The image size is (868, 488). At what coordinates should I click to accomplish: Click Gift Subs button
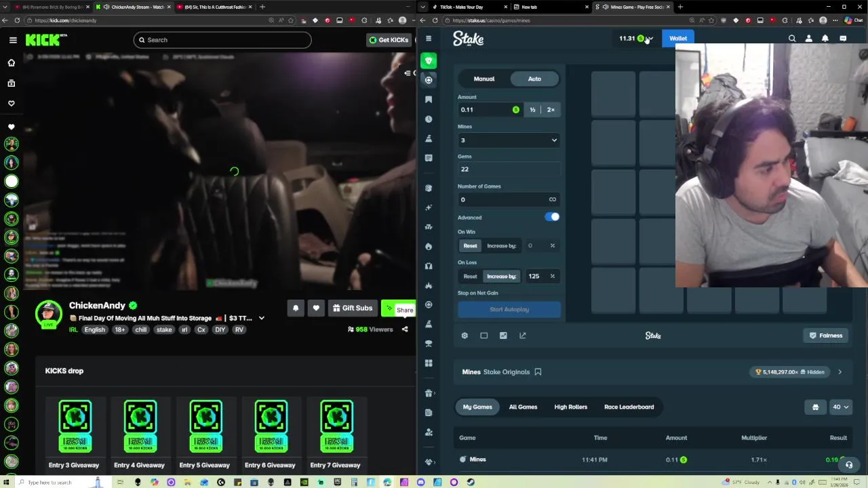352,308
